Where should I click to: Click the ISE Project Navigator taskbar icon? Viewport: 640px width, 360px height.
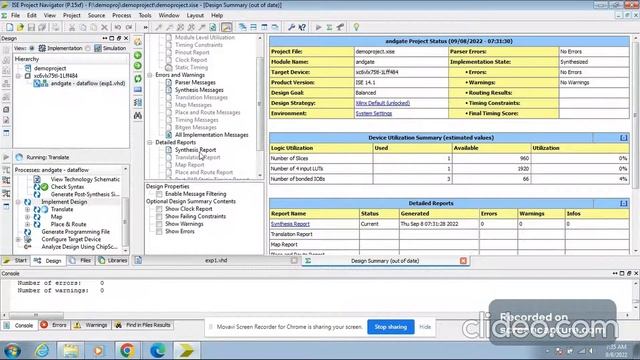[186, 350]
